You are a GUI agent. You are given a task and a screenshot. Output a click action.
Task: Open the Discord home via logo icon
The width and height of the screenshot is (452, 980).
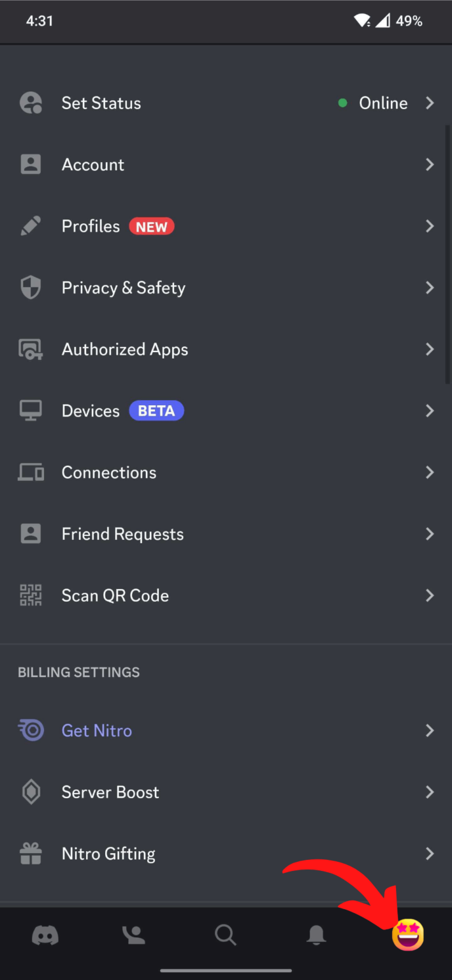pos(45,934)
